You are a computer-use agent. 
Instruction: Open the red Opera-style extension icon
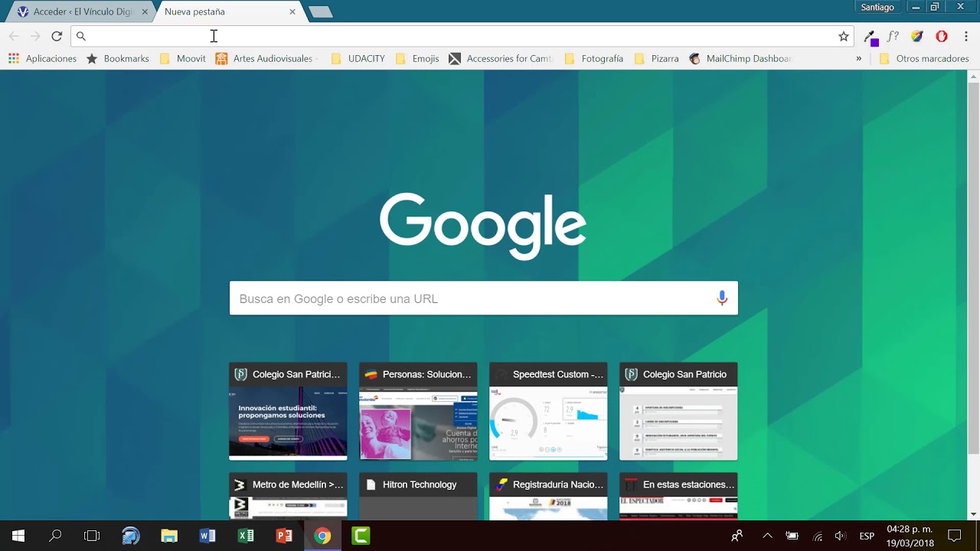(x=942, y=36)
